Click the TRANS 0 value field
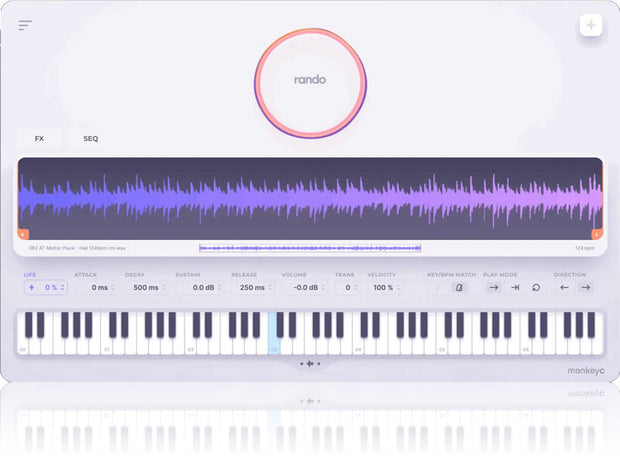Screen dimensions: 620x460 click(348, 288)
